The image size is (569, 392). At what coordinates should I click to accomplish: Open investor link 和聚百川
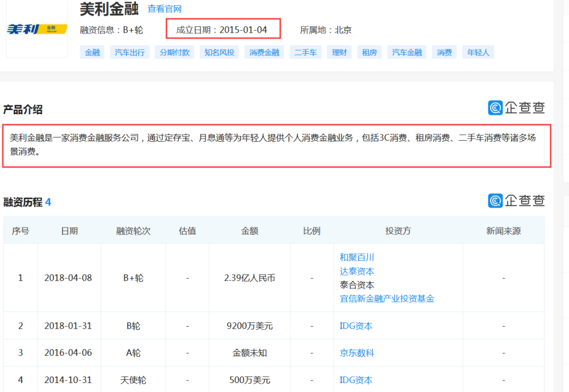[357, 257]
